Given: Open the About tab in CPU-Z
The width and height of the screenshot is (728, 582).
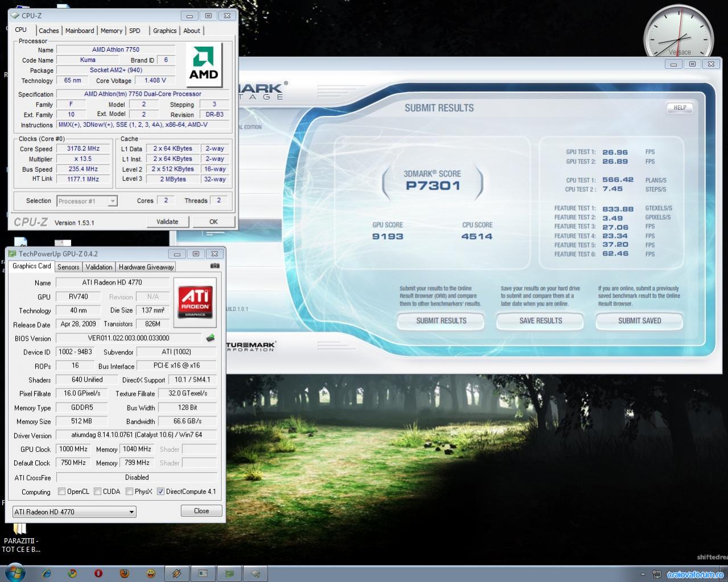Looking at the screenshot, I should point(192,31).
